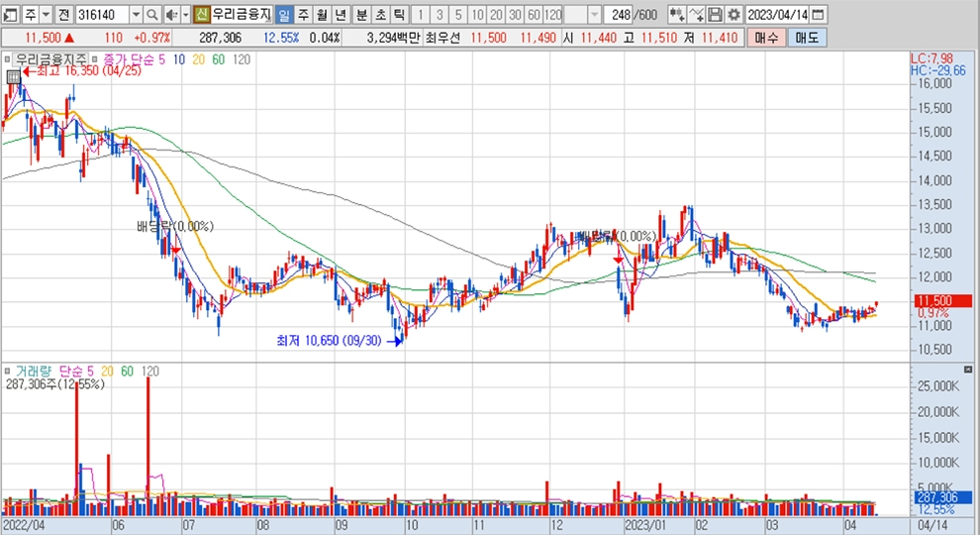Click the save chart floppy disk icon
Screen dimensions: 980x535
[x=715, y=15]
